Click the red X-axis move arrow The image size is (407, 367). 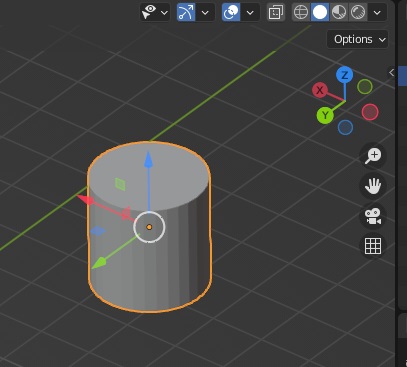coord(86,200)
